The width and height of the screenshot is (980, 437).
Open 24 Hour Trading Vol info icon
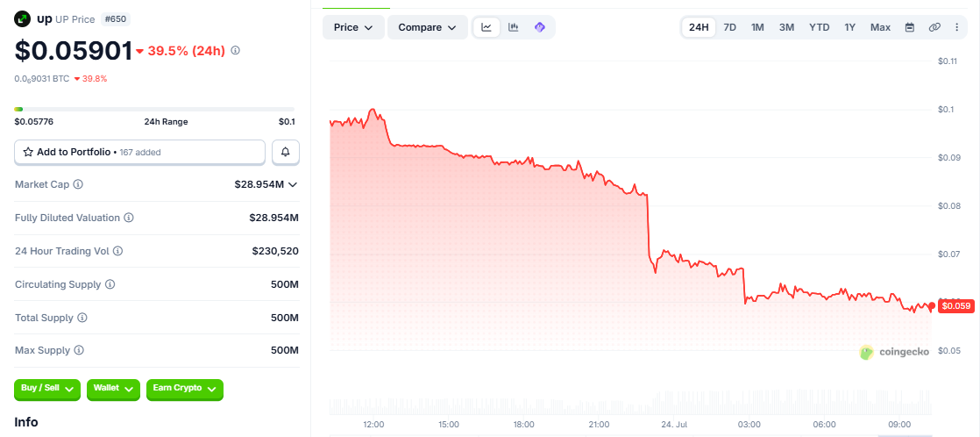tap(117, 251)
